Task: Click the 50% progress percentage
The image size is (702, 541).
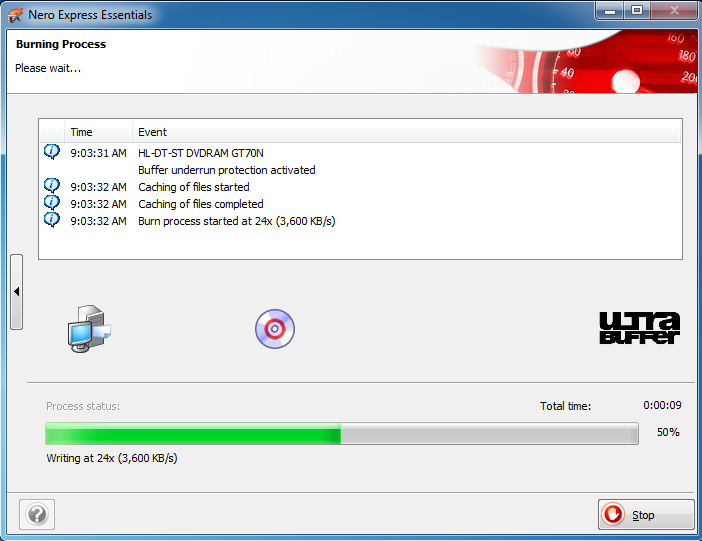Action: pyautogui.click(x=668, y=432)
